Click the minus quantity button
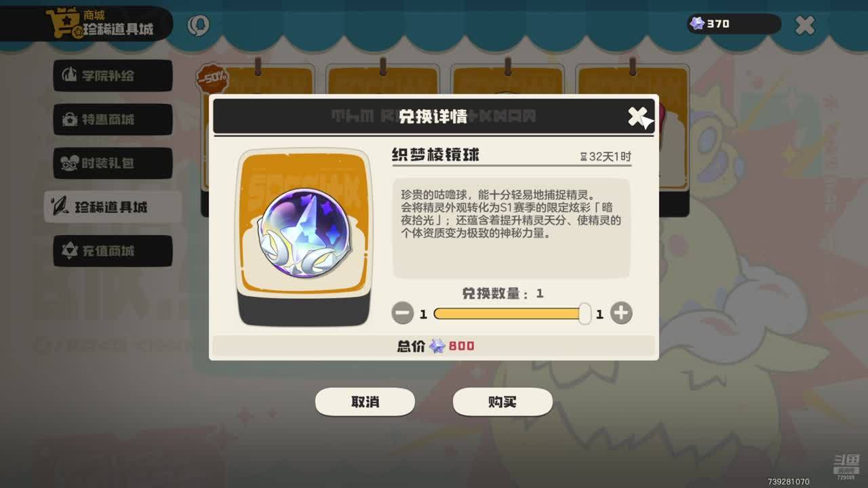The height and width of the screenshot is (488, 868). coord(403,313)
